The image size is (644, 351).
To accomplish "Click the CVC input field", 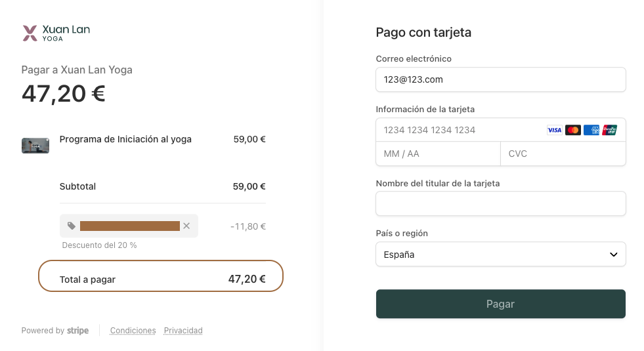I will (563, 154).
